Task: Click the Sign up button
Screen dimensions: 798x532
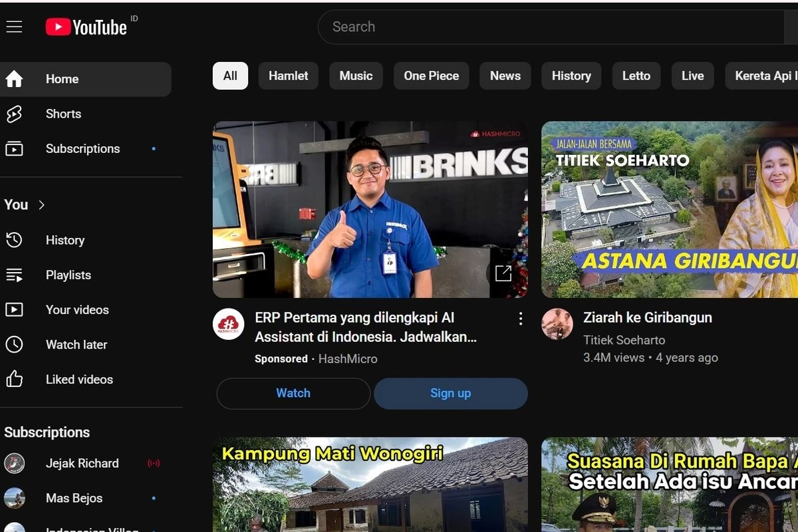Action: [x=450, y=393]
